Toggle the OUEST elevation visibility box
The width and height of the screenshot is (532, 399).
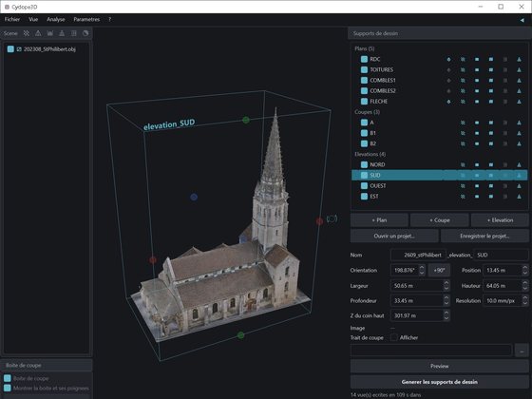point(364,186)
